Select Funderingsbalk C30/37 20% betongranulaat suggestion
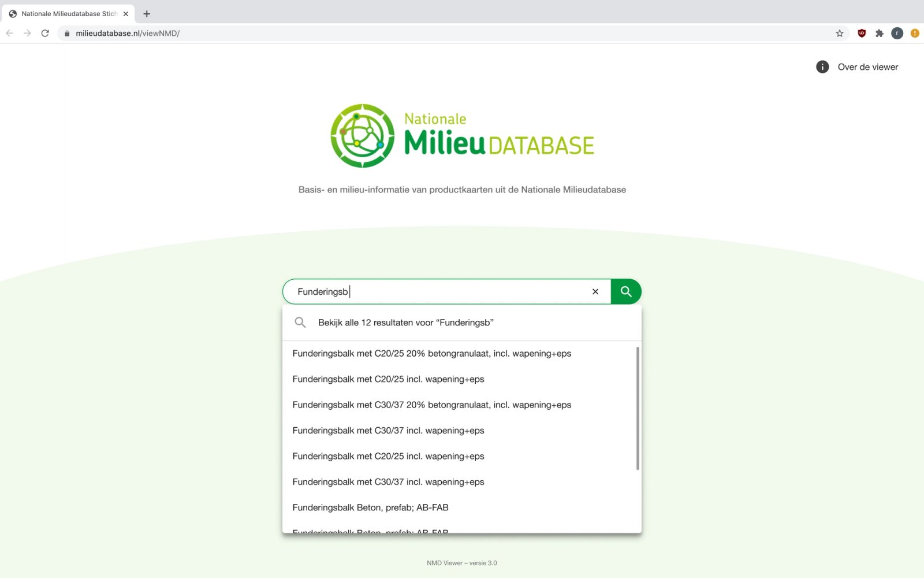924x578 pixels. tap(459, 405)
